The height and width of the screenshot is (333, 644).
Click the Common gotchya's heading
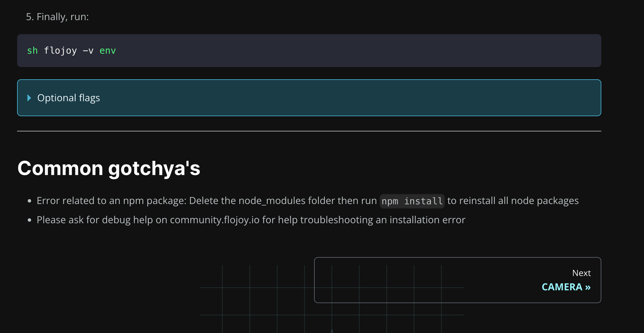pos(109,168)
